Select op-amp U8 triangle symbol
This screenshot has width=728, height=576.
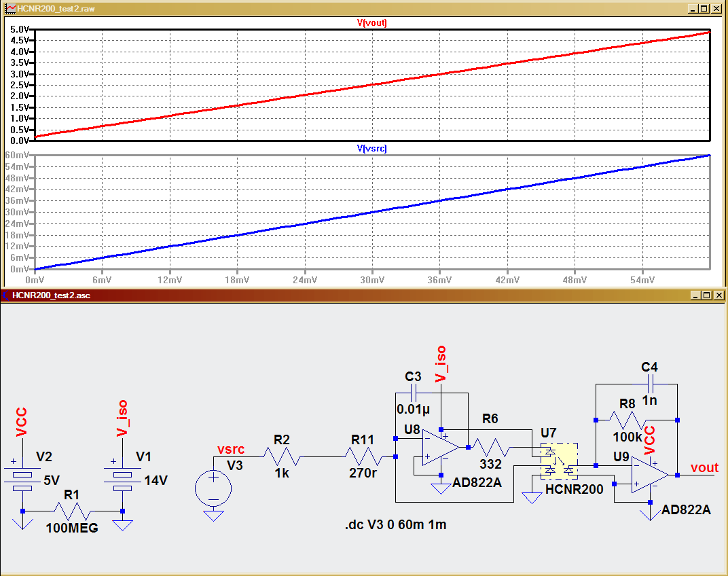pyautogui.click(x=440, y=448)
